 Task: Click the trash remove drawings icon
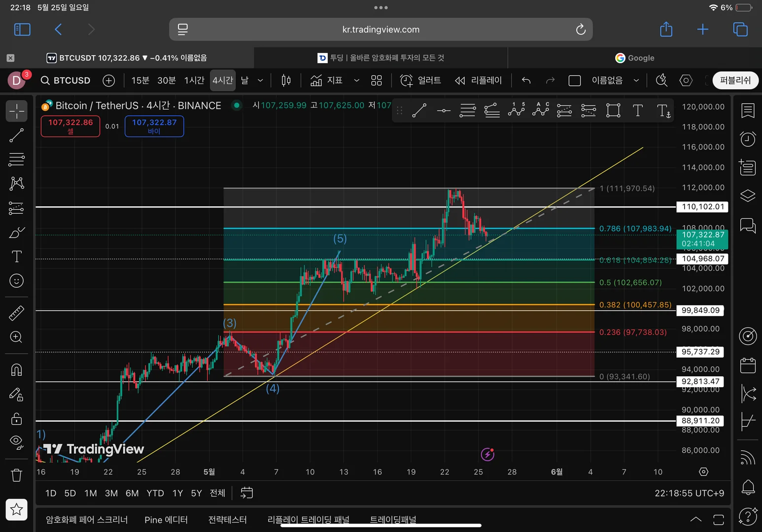[x=16, y=475]
